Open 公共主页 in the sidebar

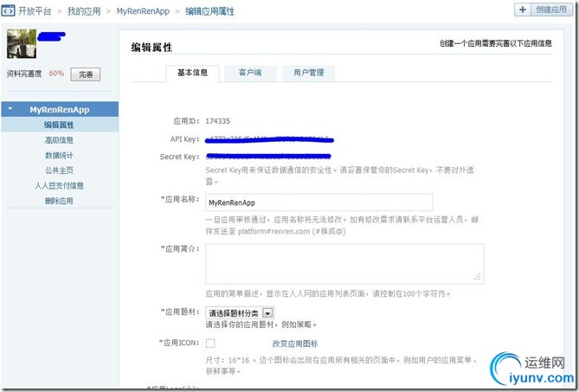point(59,170)
